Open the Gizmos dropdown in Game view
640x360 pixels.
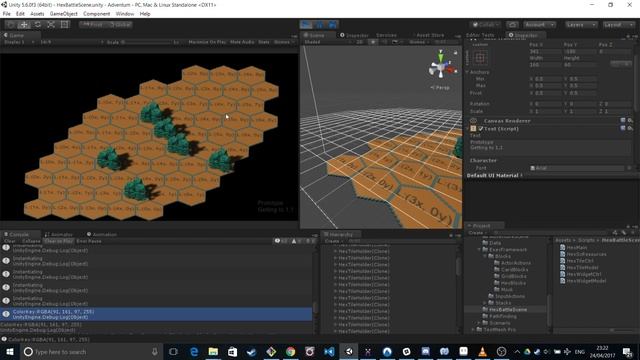(284, 42)
